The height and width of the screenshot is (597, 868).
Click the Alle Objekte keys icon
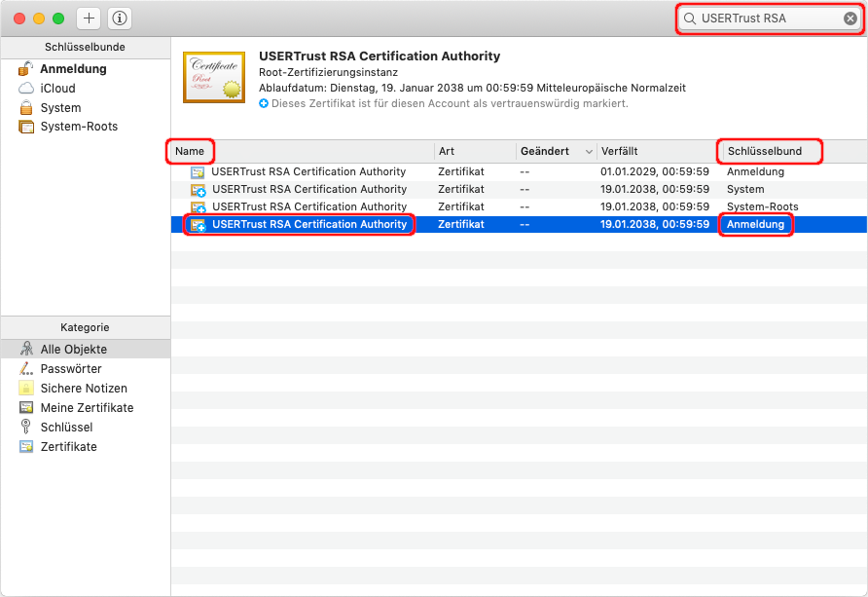[x=26, y=349]
